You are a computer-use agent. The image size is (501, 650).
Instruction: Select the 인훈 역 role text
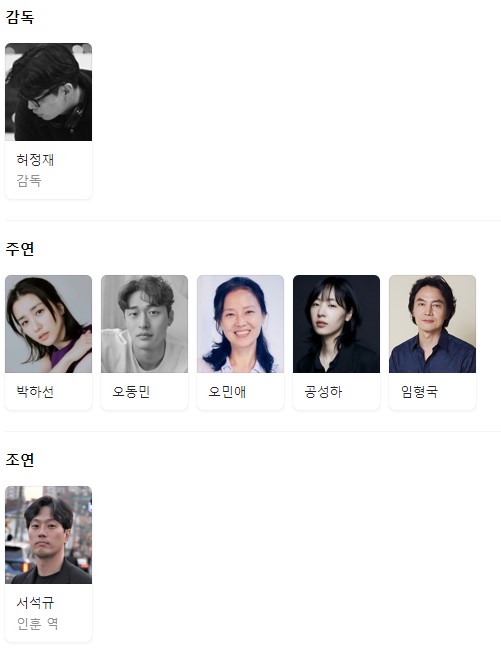37,623
